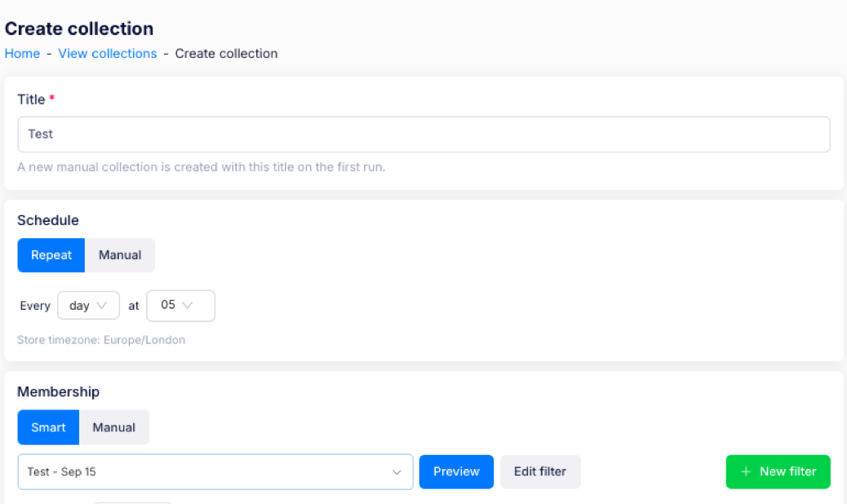Image resolution: width=847 pixels, height=504 pixels.
Task: Select the Repeat schedule option
Action: point(51,255)
